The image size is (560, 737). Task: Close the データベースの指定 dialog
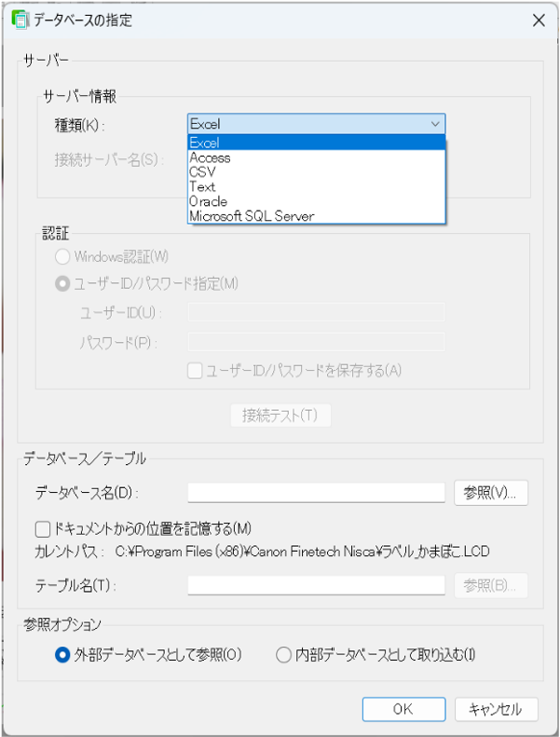pyautogui.click(x=538, y=20)
